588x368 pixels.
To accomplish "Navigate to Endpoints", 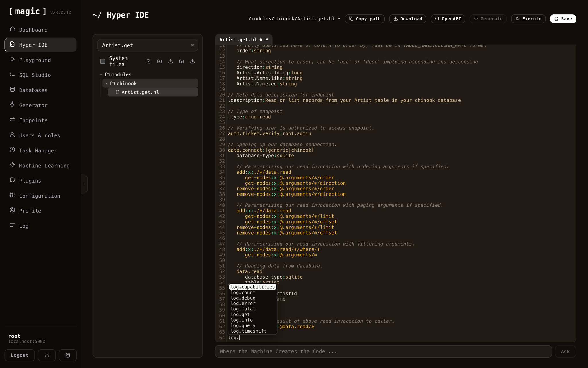I will [x=40, y=120].
